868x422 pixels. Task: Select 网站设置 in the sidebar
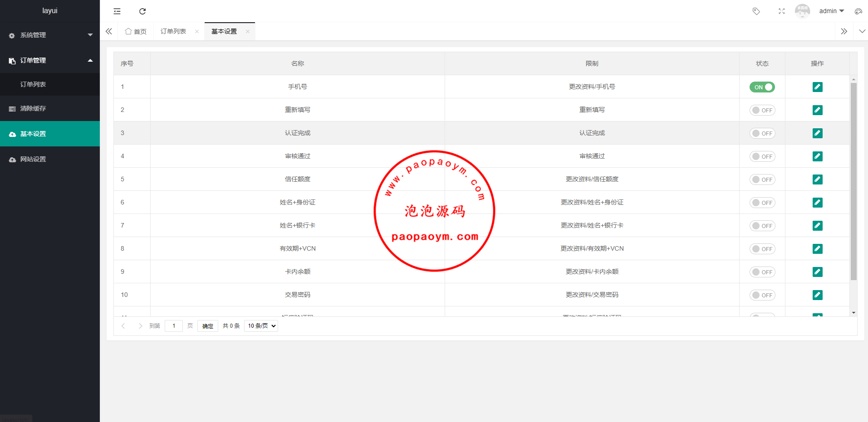[33, 159]
